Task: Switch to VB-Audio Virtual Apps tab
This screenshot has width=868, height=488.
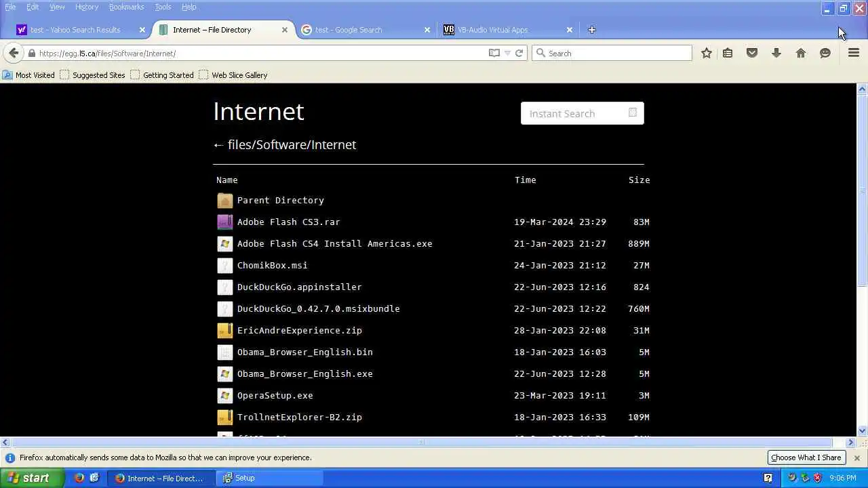Action: (x=492, y=30)
